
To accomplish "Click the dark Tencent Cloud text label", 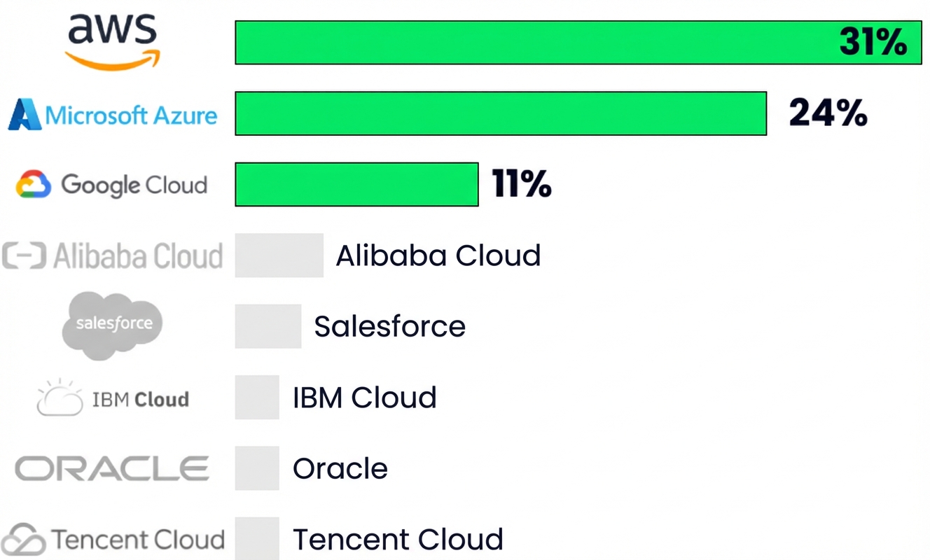I will pyautogui.click(x=398, y=540).
